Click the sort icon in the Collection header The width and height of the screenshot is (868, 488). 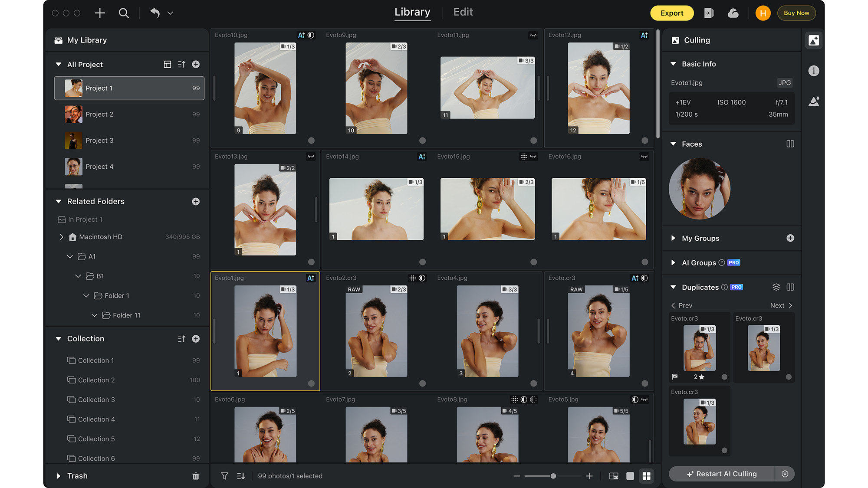pos(181,339)
